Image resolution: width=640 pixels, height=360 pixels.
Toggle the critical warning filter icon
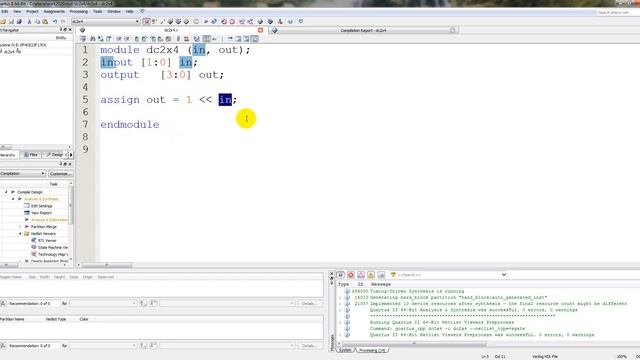point(361,275)
